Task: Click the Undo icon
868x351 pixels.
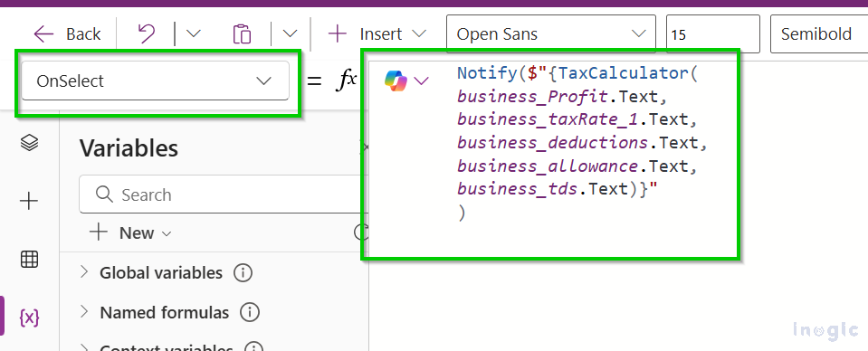Action: 146,34
